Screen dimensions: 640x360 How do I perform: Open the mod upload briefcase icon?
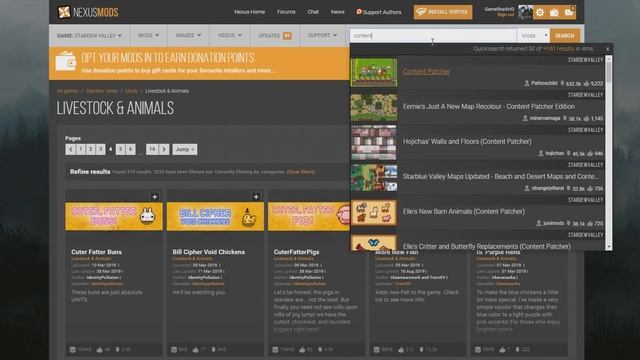tap(554, 13)
